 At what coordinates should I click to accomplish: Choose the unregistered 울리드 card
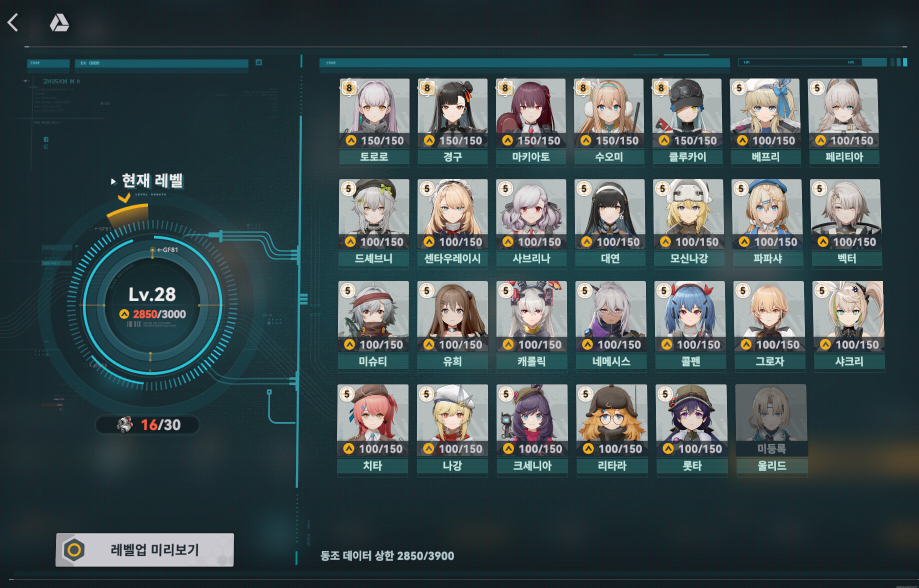[x=771, y=430]
